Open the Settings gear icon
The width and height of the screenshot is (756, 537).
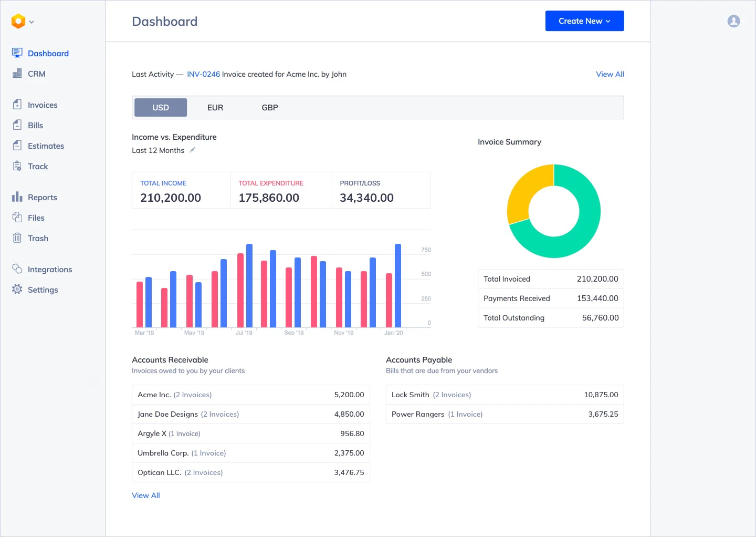click(x=17, y=290)
